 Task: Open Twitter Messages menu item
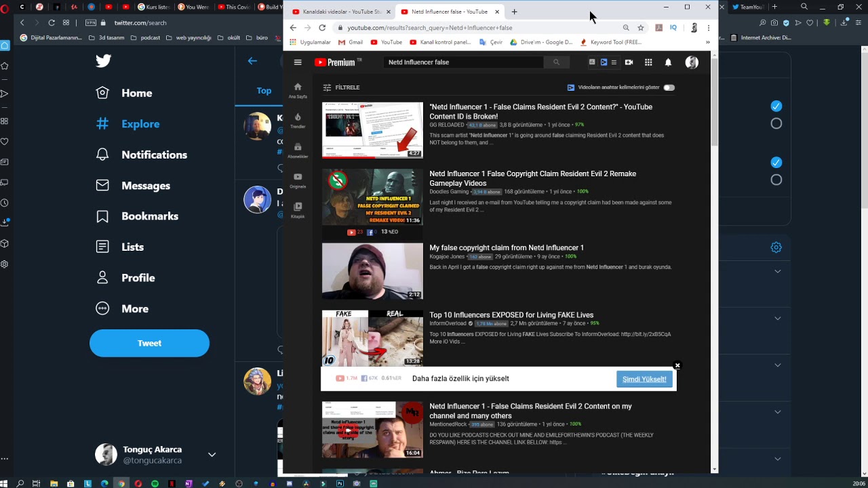click(134, 186)
